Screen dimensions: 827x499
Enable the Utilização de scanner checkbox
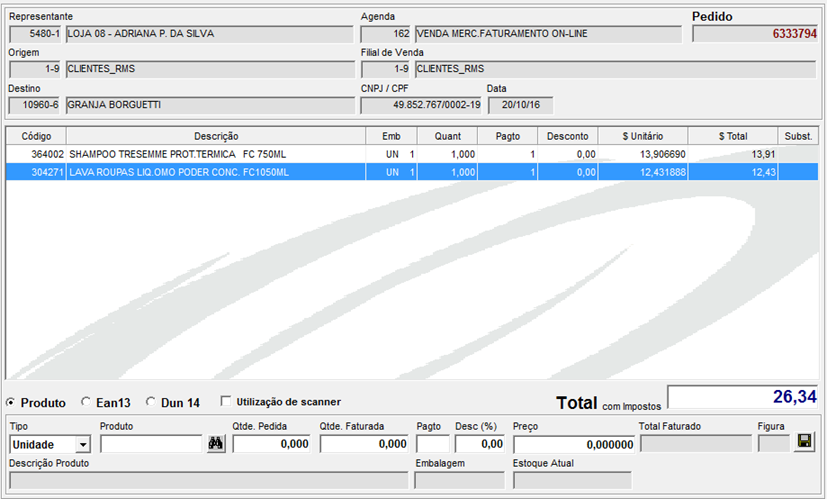point(226,401)
